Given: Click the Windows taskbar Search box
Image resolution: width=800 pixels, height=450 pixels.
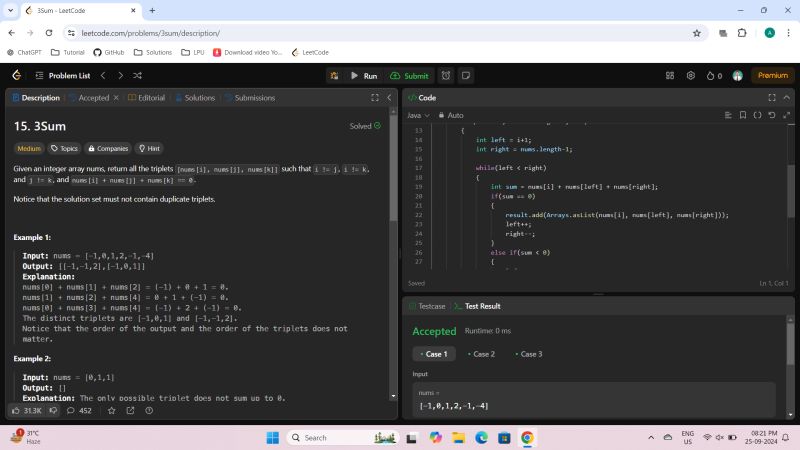Looking at the screenshot, I should [x=330, y=437].
